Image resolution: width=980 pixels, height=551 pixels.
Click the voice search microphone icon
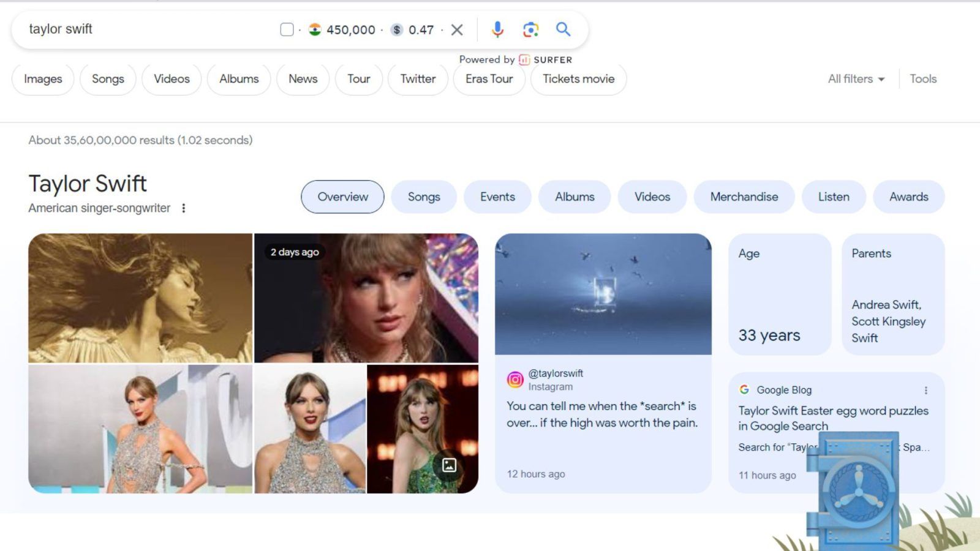[x=497, y=29]
